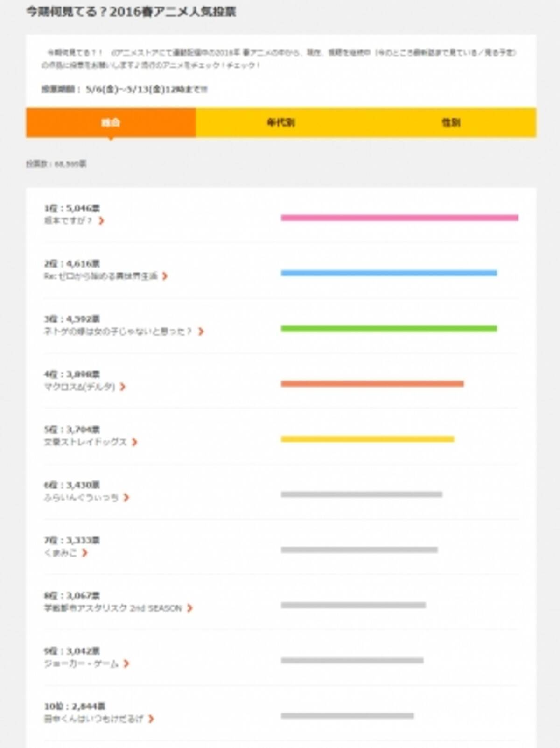Image resolution: width=560 pixels, height=748 pixels.
Task: Click the chevron after ネトゲの嫁は女の子じゃないと思った？
Action: pyautogui.click(x=201, y=331)
